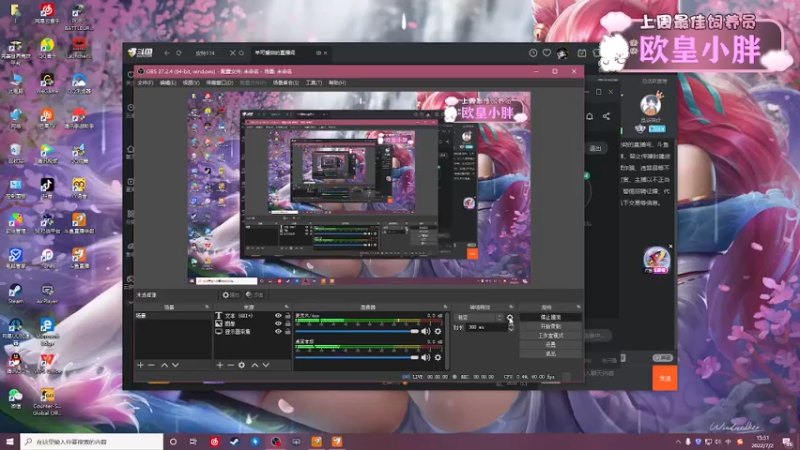Open settings gear for microphone mixer channel
The height and width of the screenshot is (450, 800).
pyautogui.click(x=438, y=331)
